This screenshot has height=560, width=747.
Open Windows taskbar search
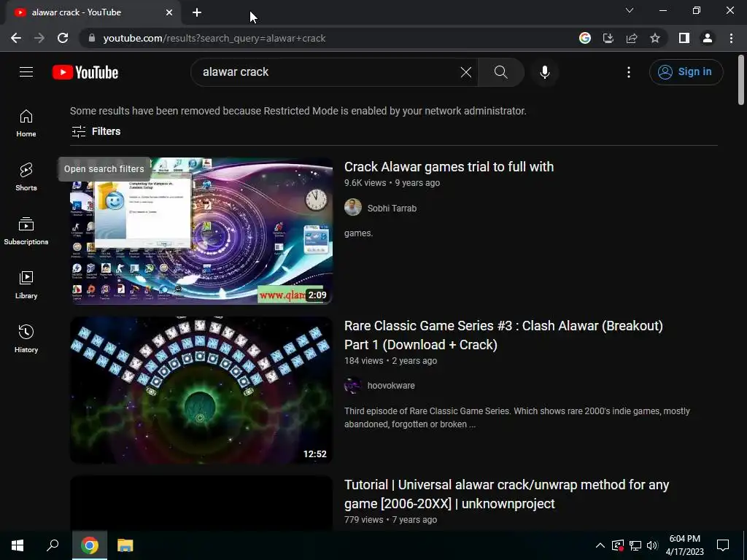53,545
